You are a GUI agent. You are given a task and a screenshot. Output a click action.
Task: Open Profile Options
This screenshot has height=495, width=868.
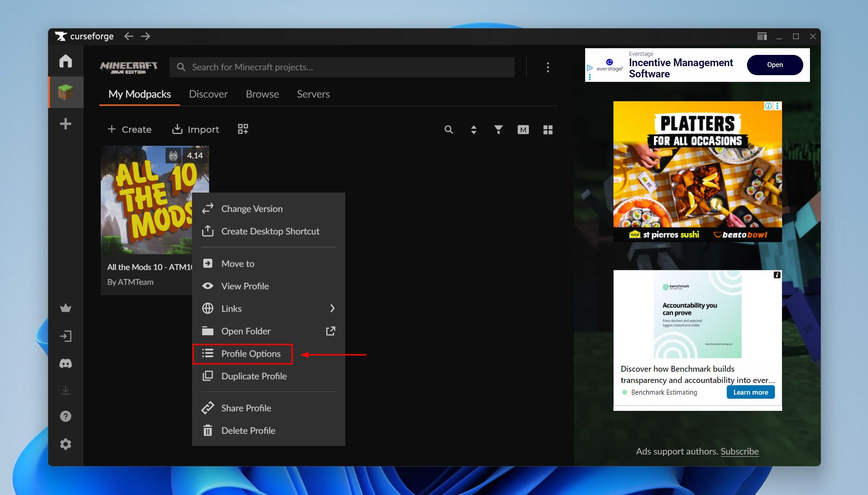click(x=242, y=354)
